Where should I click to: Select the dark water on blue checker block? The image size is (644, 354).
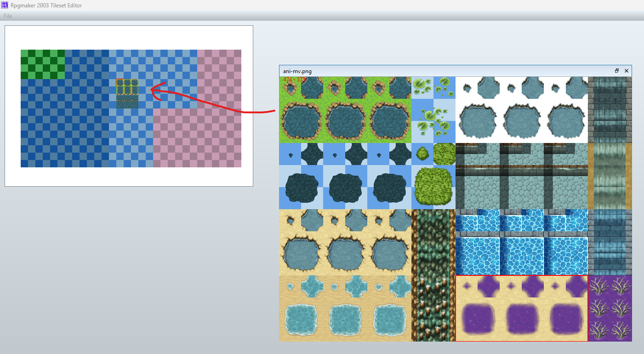345,176
